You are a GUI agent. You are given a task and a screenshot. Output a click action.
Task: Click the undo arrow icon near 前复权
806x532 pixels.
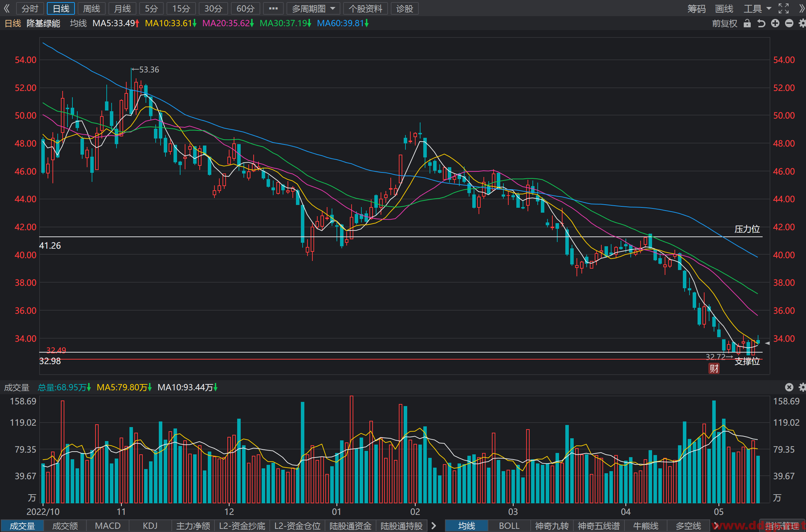pyautogui.click(x=761, y=23)
